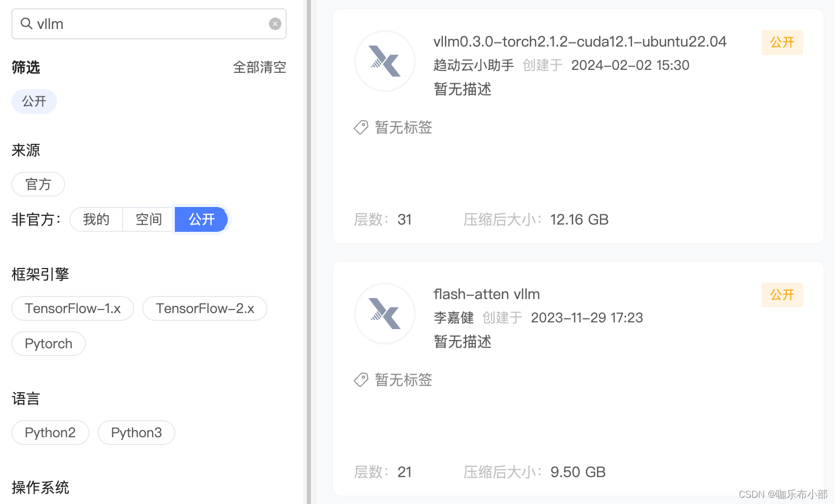Viewport: 835px width, 504px height.
Task: Click the 操作系统 section heading
Action: [40, 487]
